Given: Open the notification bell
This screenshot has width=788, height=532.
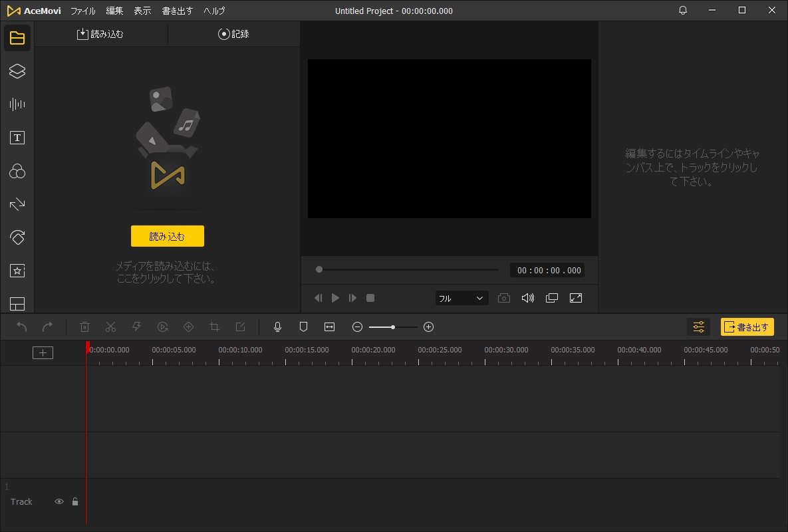Looking at the screenshot, I should click(683, 11).
